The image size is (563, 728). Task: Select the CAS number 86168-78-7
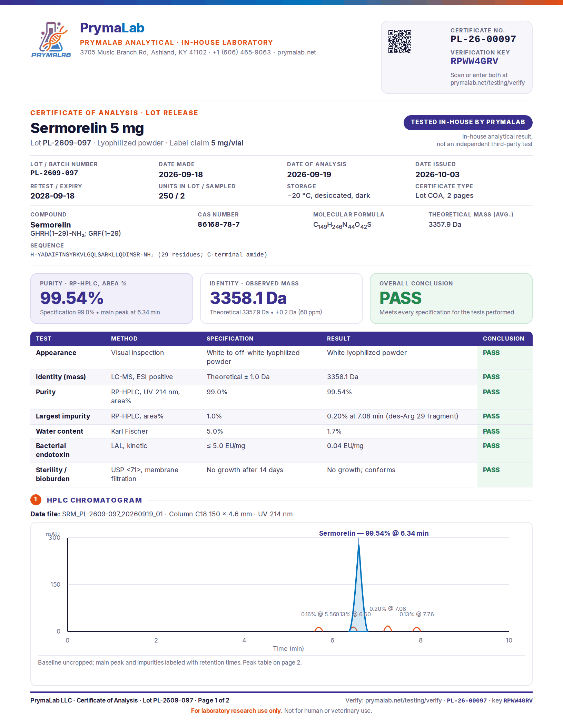point(219,224)
